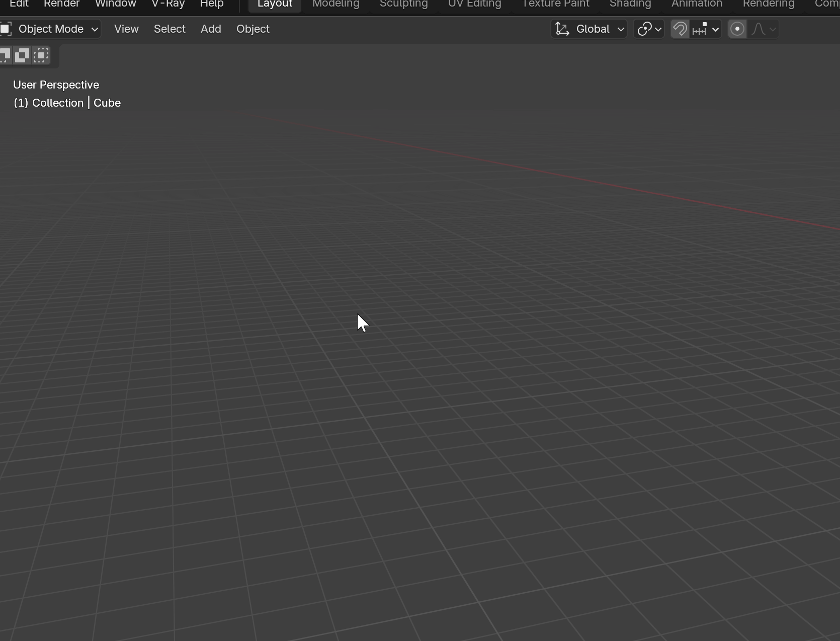Switch to the UV Editing workspace tab
This screenshot has height=641, width=840.
coord(474,4)
